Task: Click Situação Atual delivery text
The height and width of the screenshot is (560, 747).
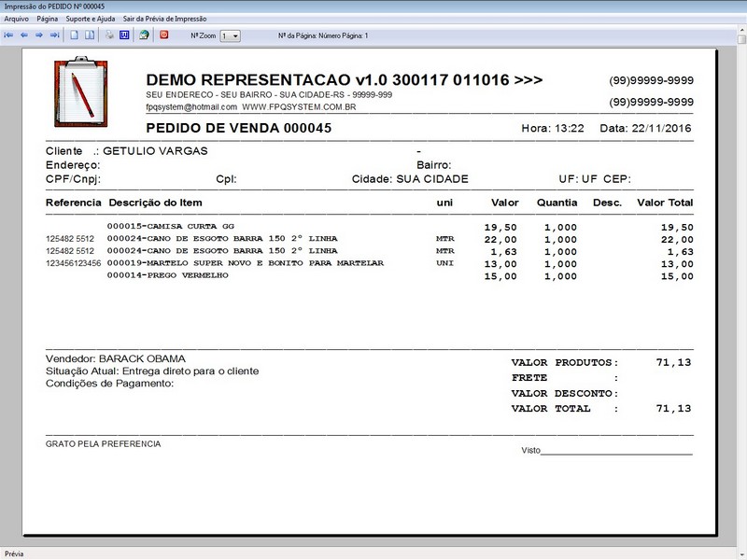Action: [152, 371]
